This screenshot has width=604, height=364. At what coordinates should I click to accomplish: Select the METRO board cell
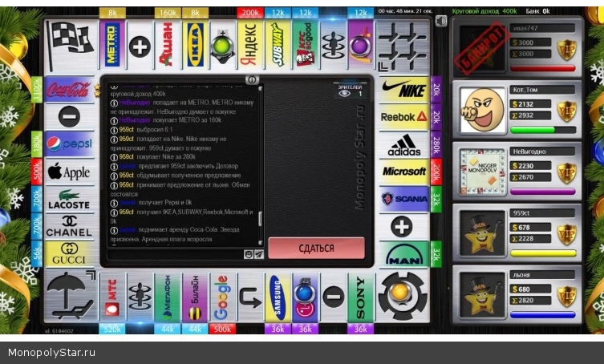pos(112,45)
